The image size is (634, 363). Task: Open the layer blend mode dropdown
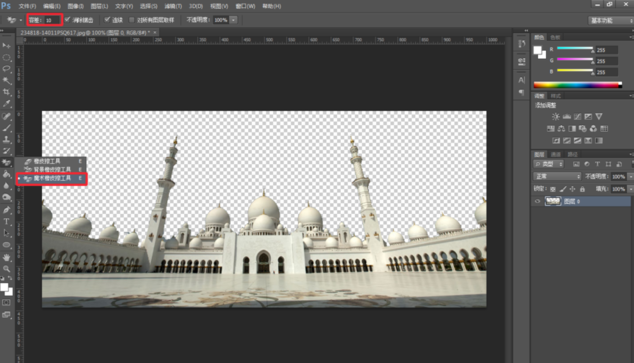(557, 176)
